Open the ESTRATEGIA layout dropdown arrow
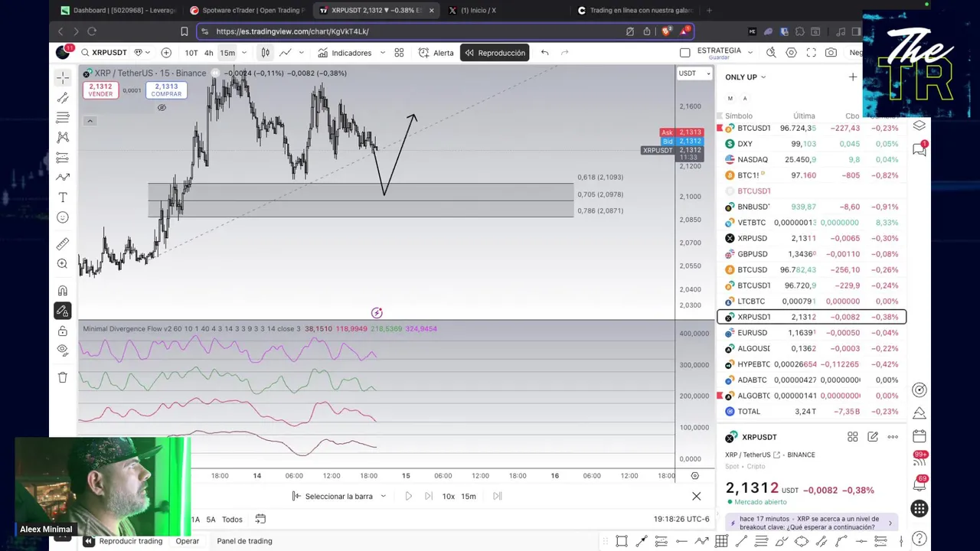980x551 pixels. (x=750, y=53)
